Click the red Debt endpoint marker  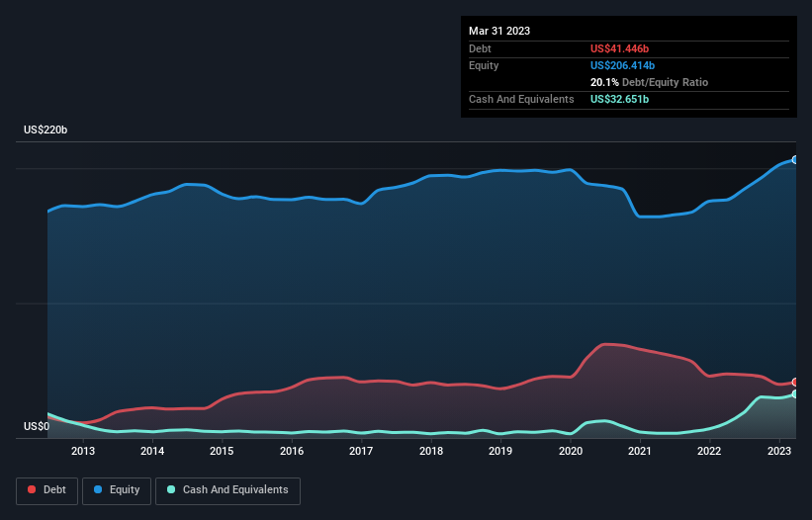795,382
